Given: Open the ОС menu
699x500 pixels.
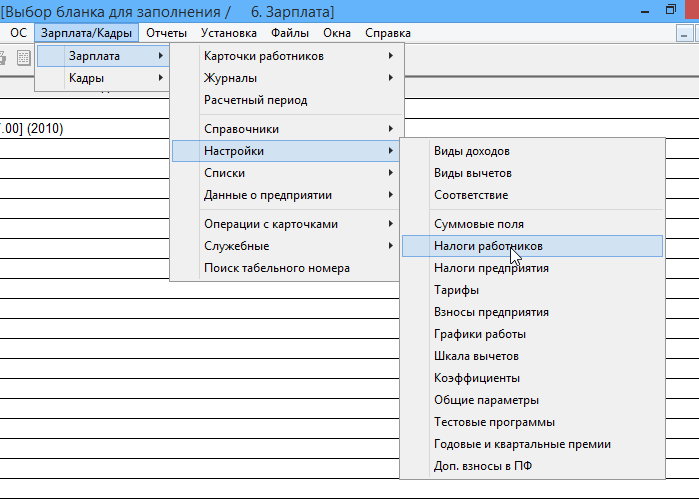Looking at the screenshot, I should pos(18,33).
